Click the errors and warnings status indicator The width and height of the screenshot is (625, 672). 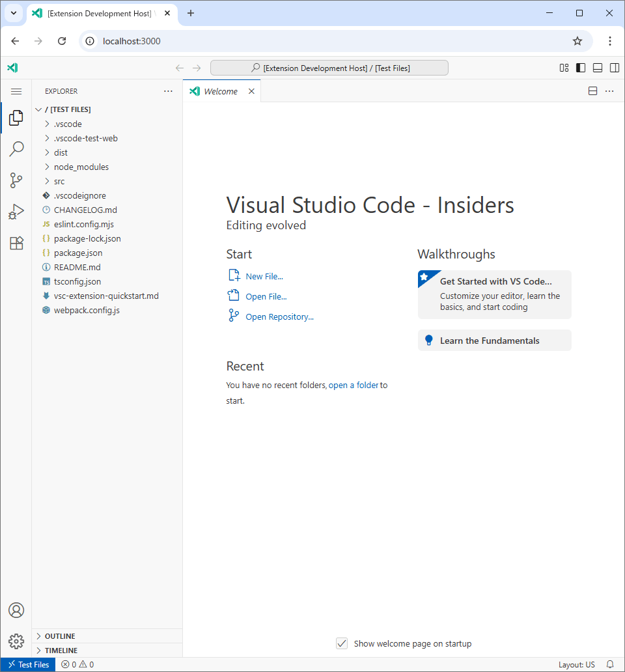[77, 664]
